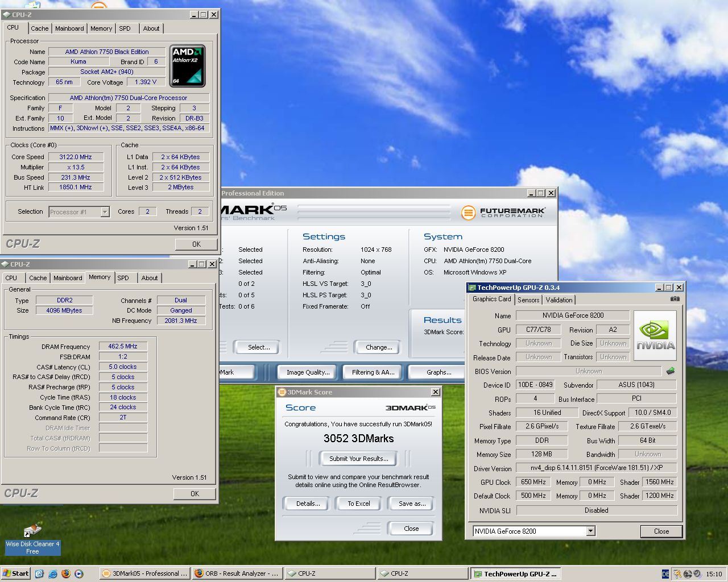This screenshot has width=728, height=582.
Task: Click the GPU-Z Driver Version field
Action: point(597,468)
